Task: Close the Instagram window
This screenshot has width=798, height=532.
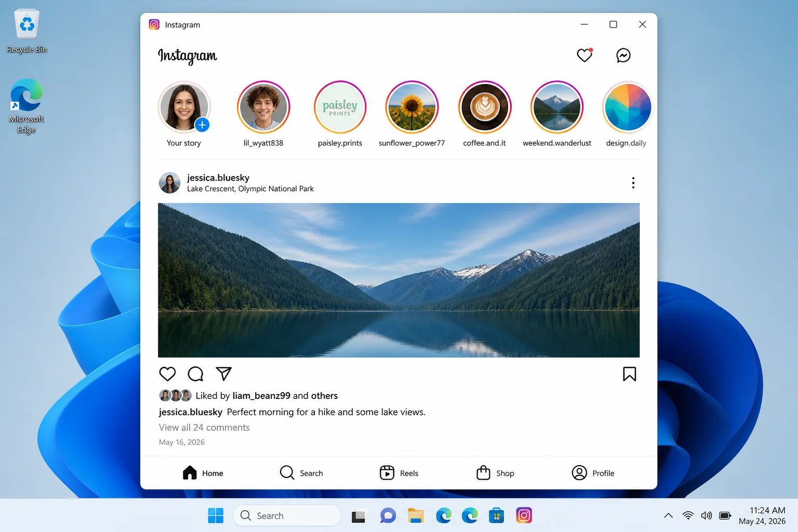Action: [x=642, y=24]
